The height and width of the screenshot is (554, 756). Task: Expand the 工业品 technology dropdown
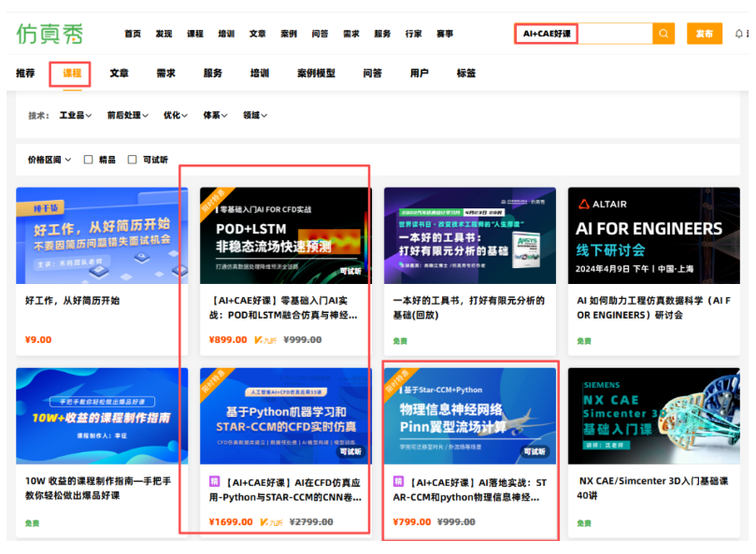tap(76, 115)
